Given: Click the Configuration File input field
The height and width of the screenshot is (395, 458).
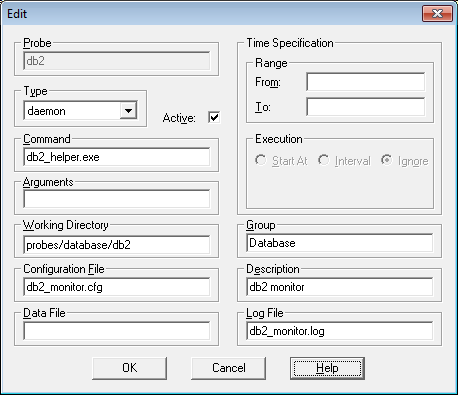Looking at the screenshot, I should (117, 287).
